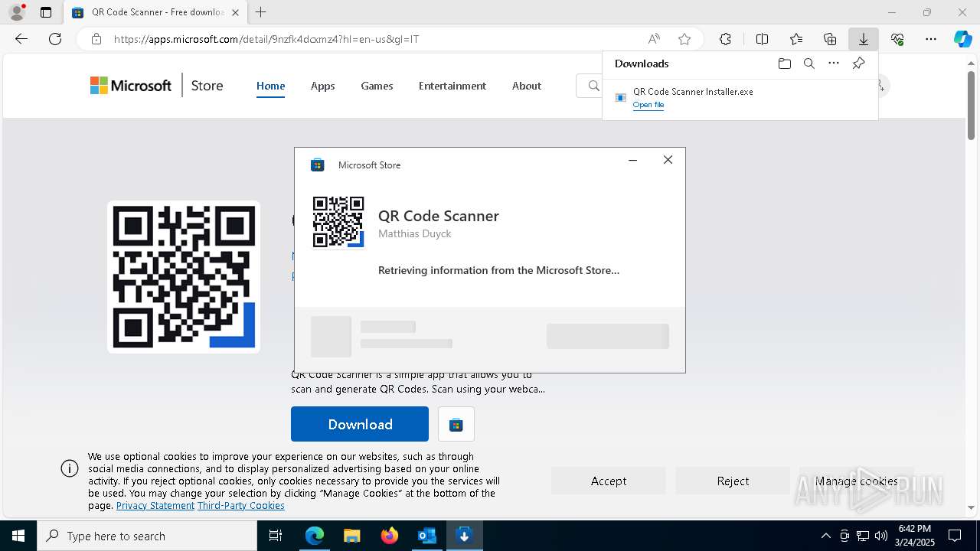Open the Home tab of Store
This screenshot has width=980, height=551.
coord(270,86)
